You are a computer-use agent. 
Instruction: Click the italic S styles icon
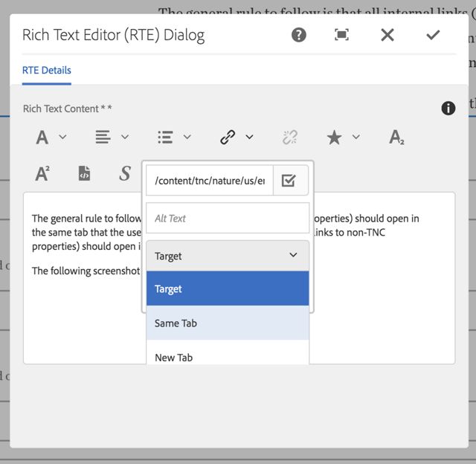[x=125, y=173]
